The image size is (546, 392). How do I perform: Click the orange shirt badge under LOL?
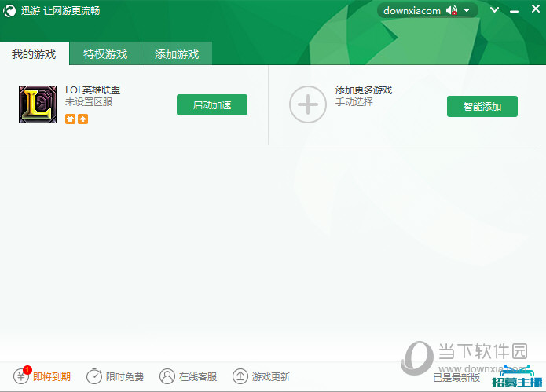tap(70, 119)
